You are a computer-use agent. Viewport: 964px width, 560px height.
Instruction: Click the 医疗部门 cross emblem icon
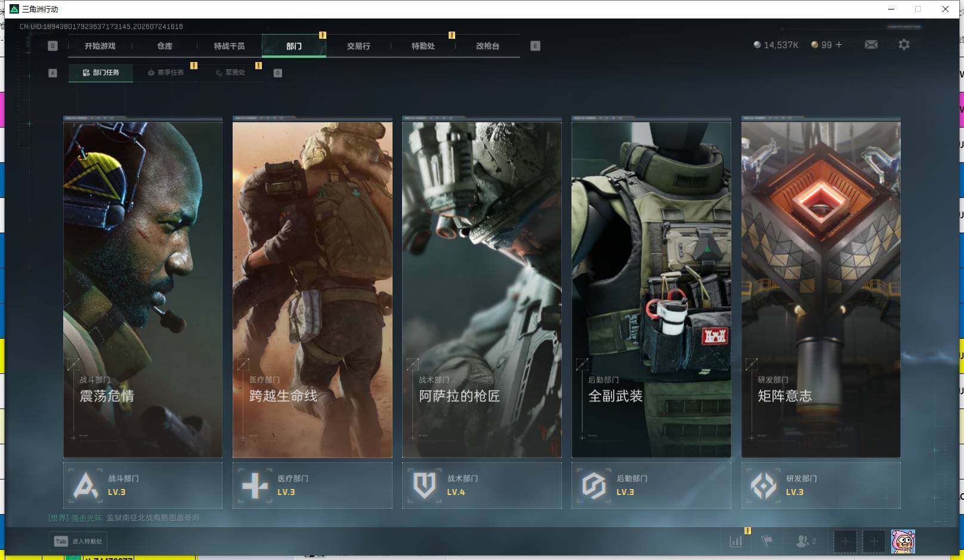coord(255,485)
